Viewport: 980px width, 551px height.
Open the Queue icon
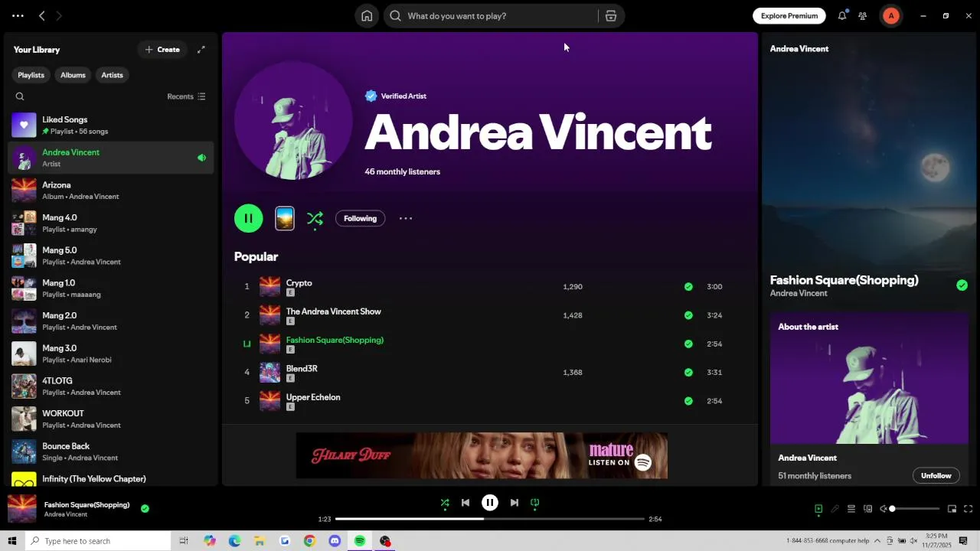(851, 509)
